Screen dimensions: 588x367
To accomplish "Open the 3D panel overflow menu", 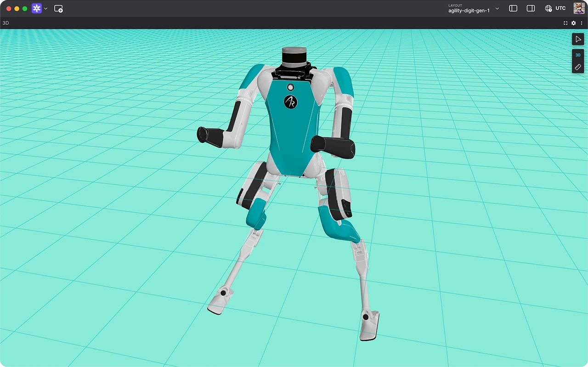I will coord(582,23).
